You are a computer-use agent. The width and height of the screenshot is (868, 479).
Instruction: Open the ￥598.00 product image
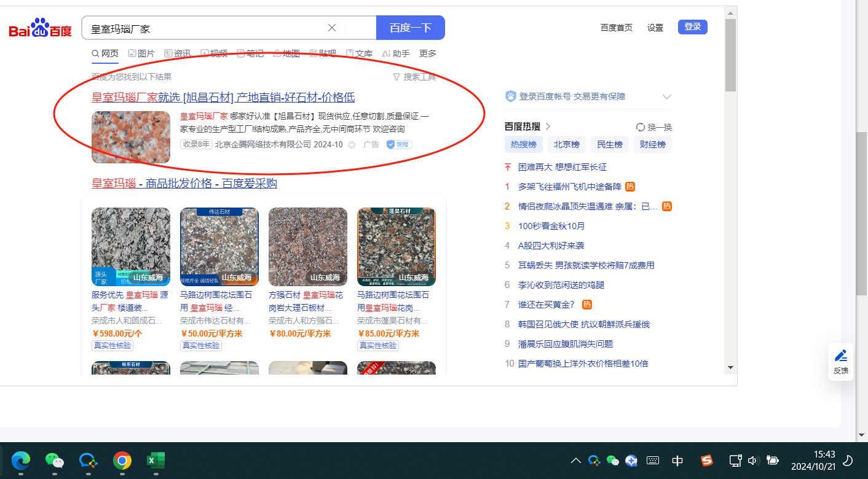click(131, 247)
